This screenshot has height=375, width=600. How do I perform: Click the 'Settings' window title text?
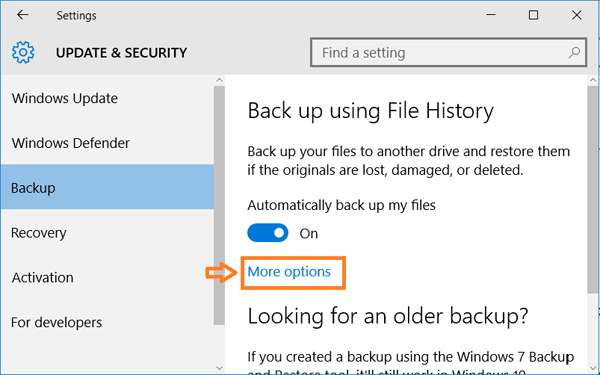[77, 16]
